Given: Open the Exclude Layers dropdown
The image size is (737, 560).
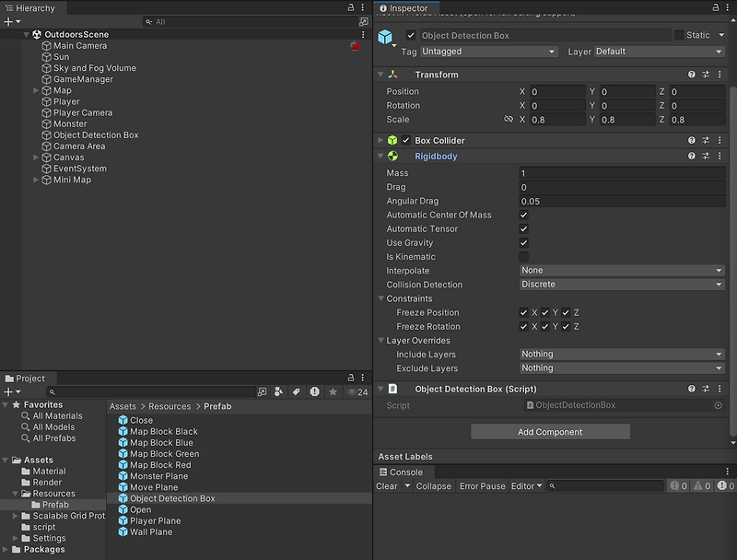Looking at the screenshot, I should point(621,368).
